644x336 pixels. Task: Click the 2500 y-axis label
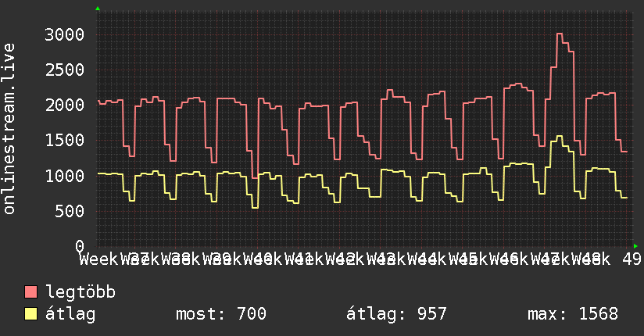point(65,70)
